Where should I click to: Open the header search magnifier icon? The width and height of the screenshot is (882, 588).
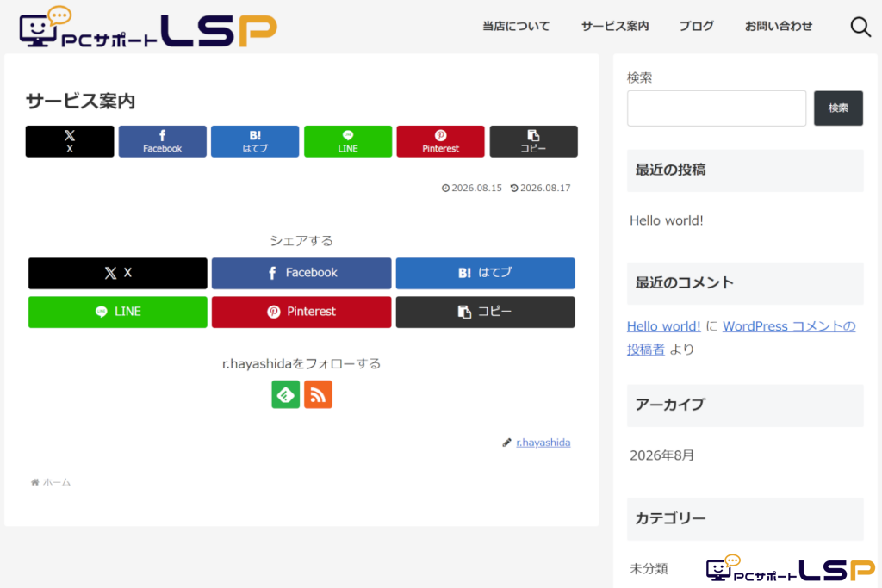[860, 27]
